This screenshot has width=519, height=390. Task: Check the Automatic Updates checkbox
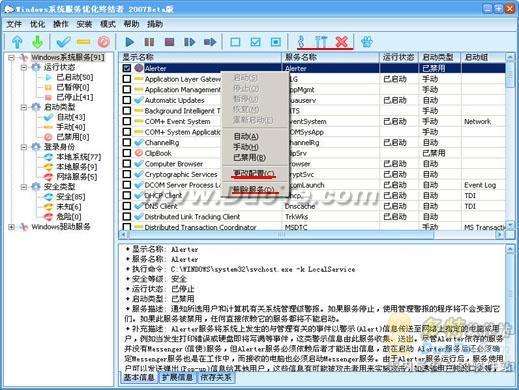pos(127,100)
